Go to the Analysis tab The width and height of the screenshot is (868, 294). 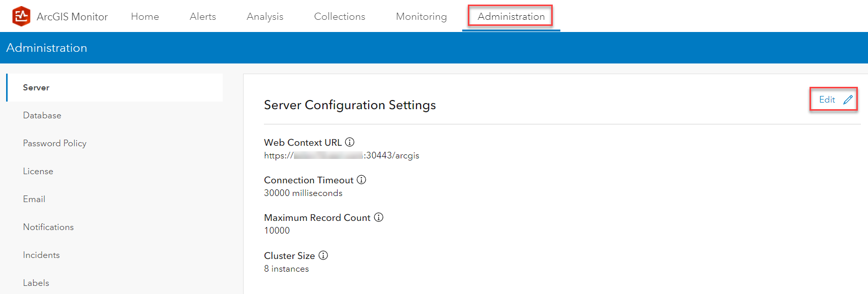tap(265, 16)
